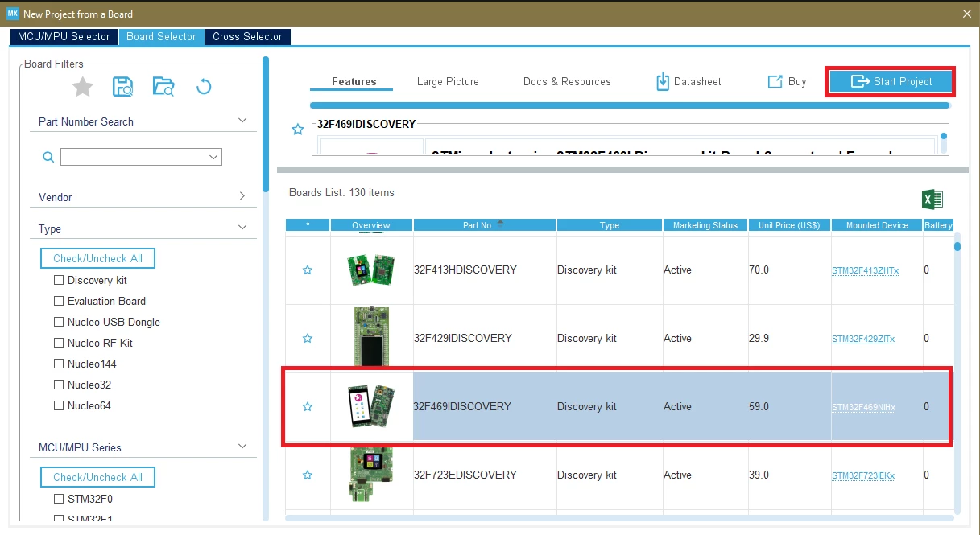Image resolution: width=980 pixels, height=535 pixels.
Task: Open the Buy link
Action: pos(787,81)
